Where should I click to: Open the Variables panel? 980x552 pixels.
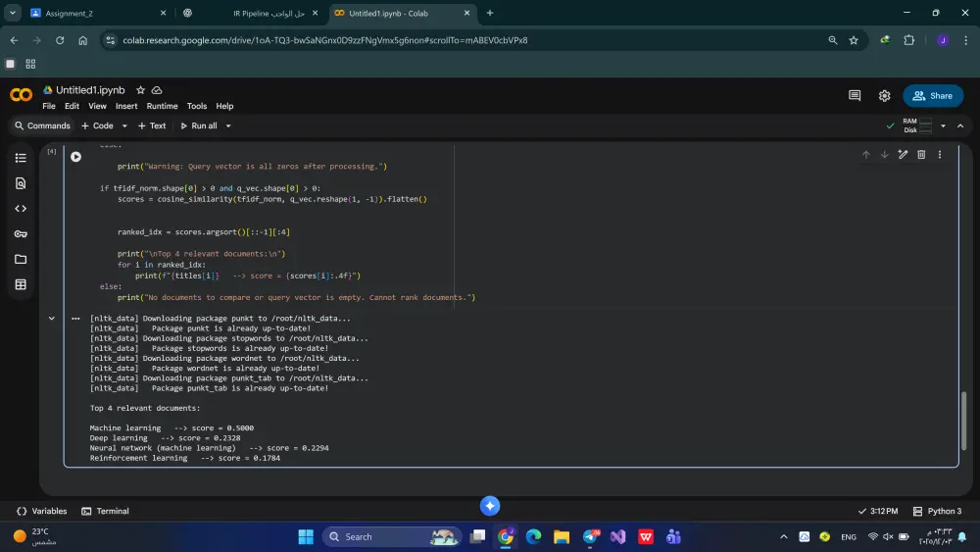click(x=41, y=511)
